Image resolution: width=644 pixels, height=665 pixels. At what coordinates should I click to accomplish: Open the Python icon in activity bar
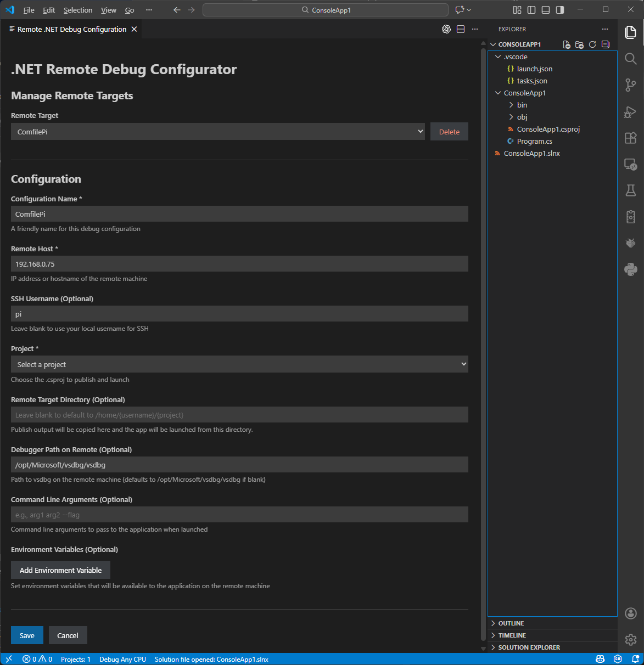tap(630, 269)
